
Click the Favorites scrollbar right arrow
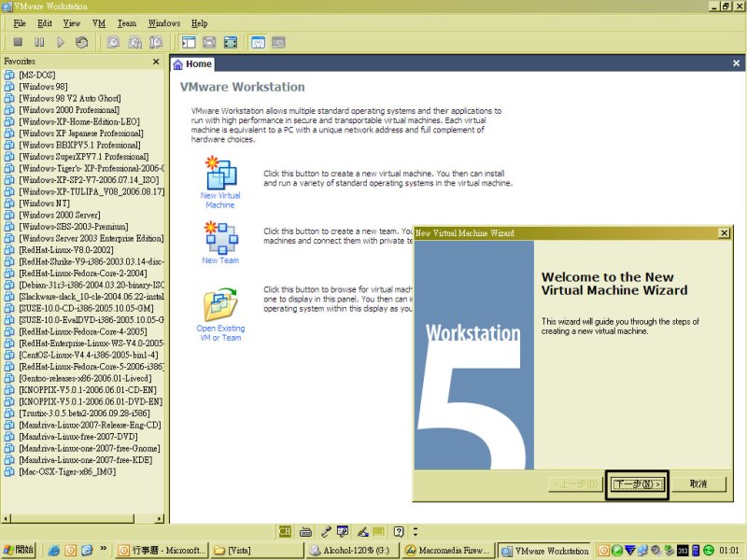click(159, 519)
